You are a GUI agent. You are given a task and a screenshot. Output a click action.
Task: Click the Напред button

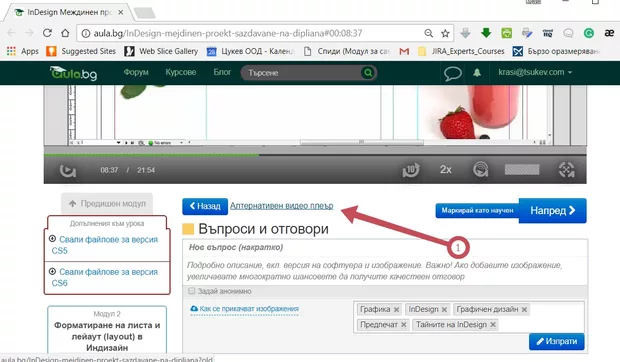552,211
